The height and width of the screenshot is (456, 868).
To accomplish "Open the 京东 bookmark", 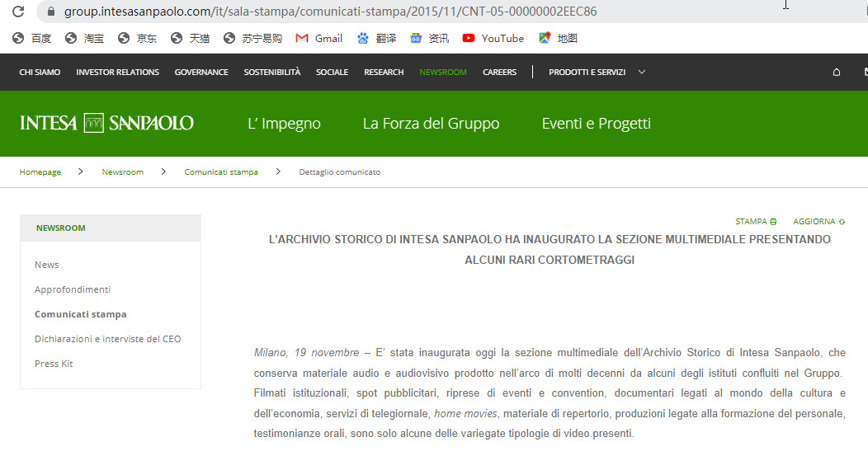I will click(x=137, y=38).
